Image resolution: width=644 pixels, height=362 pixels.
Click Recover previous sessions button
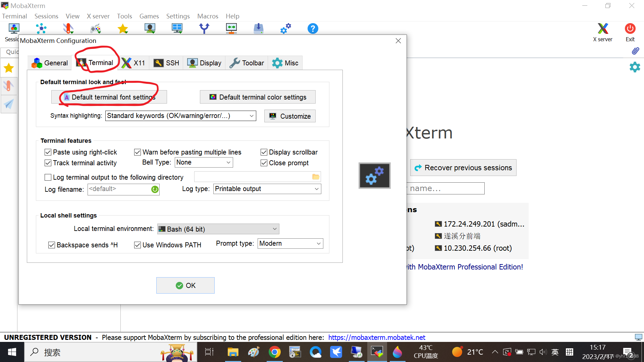pos(463,168)
